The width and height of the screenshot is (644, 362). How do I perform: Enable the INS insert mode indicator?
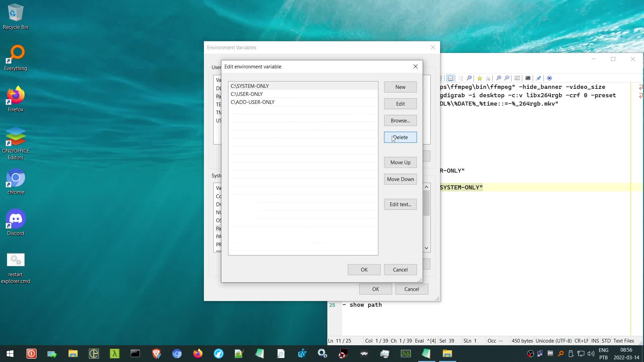tap(595, 341)
